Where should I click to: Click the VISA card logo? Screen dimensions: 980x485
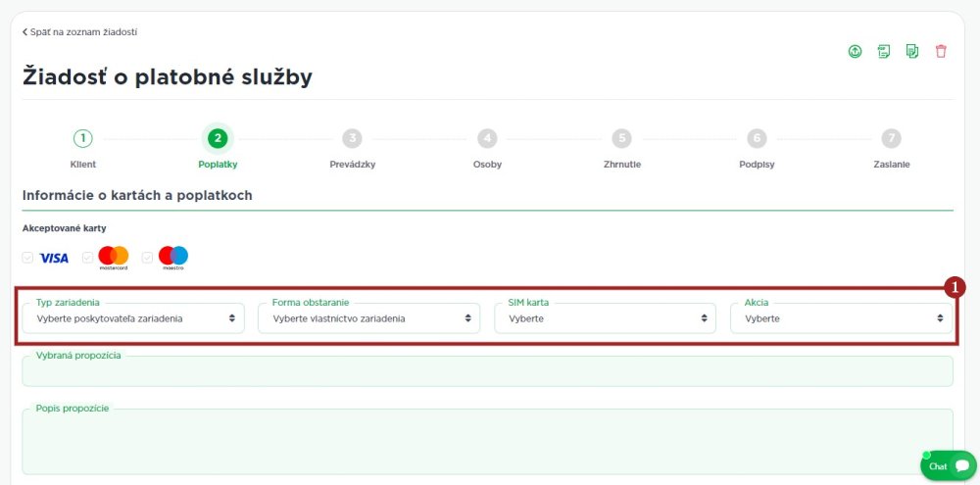(54, 258)
